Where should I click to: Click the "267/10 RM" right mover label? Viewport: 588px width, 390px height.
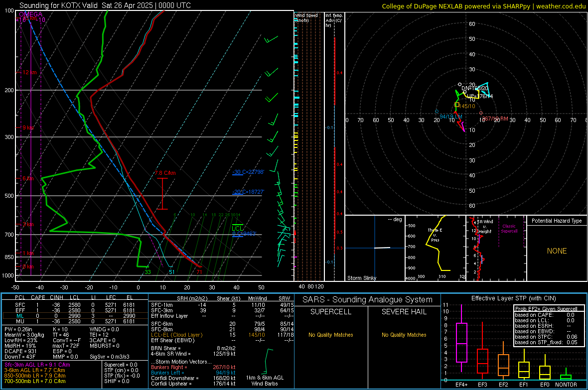pyautogui.click(x=495, y=119)
